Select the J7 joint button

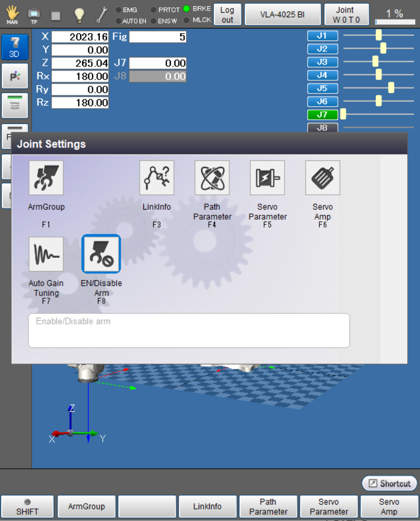click(322, 114)
